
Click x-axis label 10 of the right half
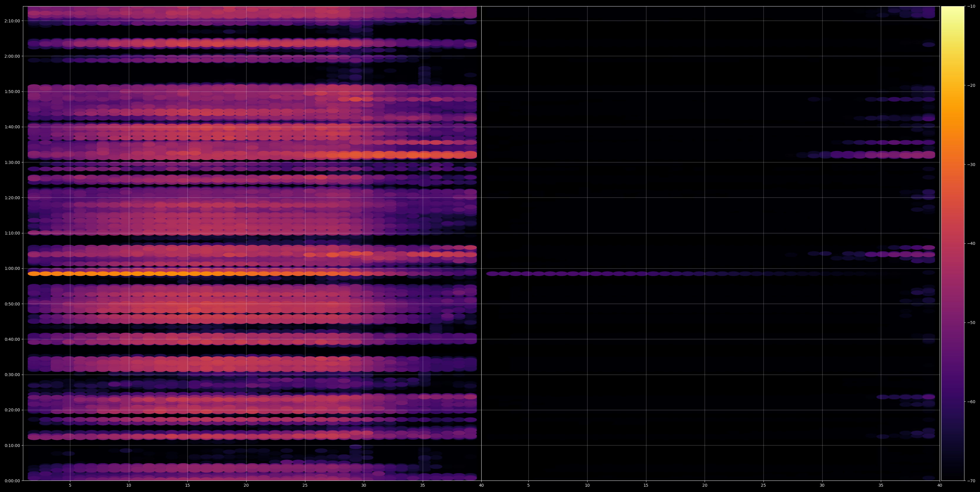pos(588,486)
